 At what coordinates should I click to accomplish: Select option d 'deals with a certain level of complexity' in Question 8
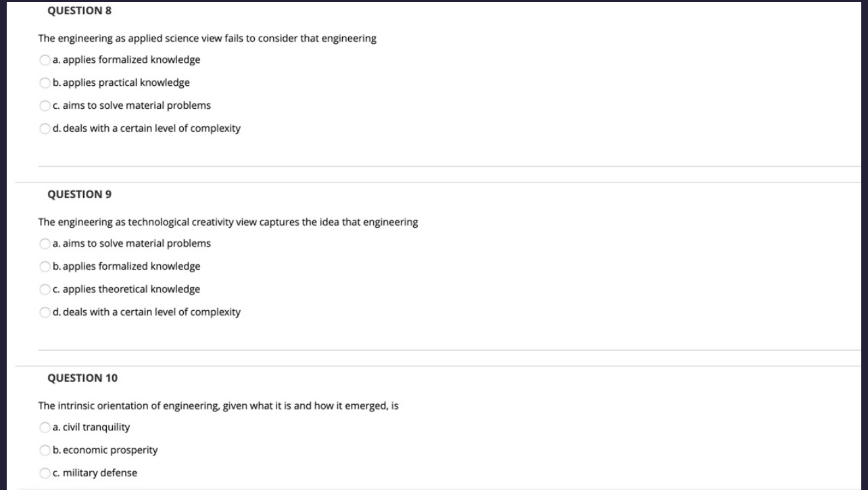(x=45, y=128)
